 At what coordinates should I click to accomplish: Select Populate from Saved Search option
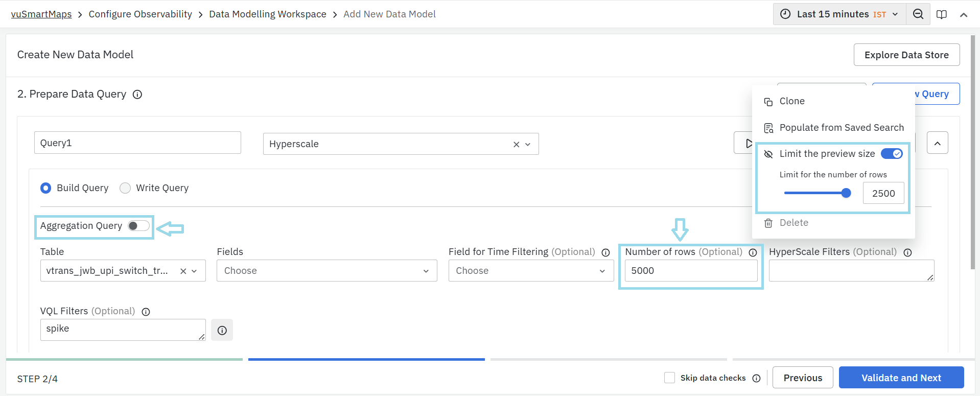click(x=841, y=128)
